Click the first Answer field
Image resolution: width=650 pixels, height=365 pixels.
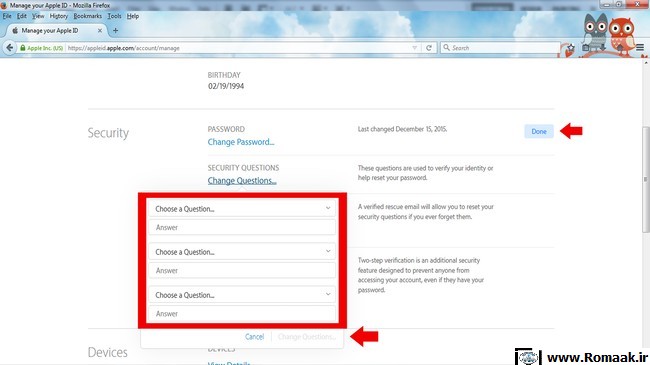click(x=242, y=227)
